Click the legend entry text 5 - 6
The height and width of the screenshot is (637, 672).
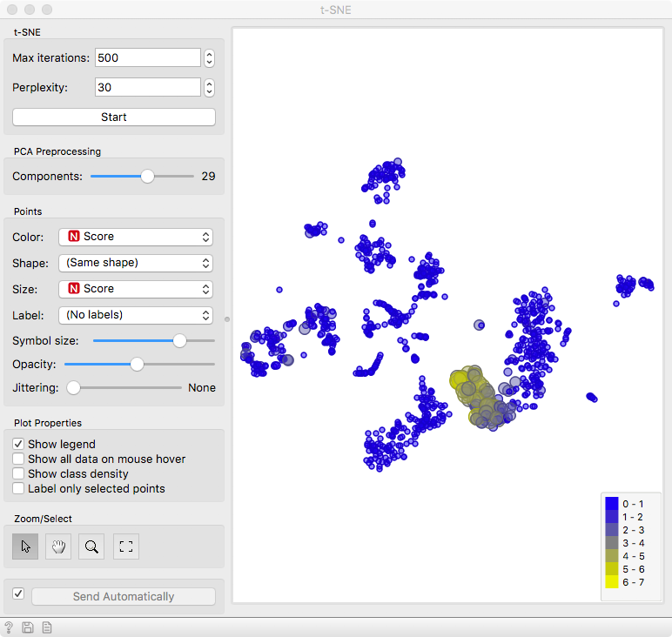pos(634,569)
